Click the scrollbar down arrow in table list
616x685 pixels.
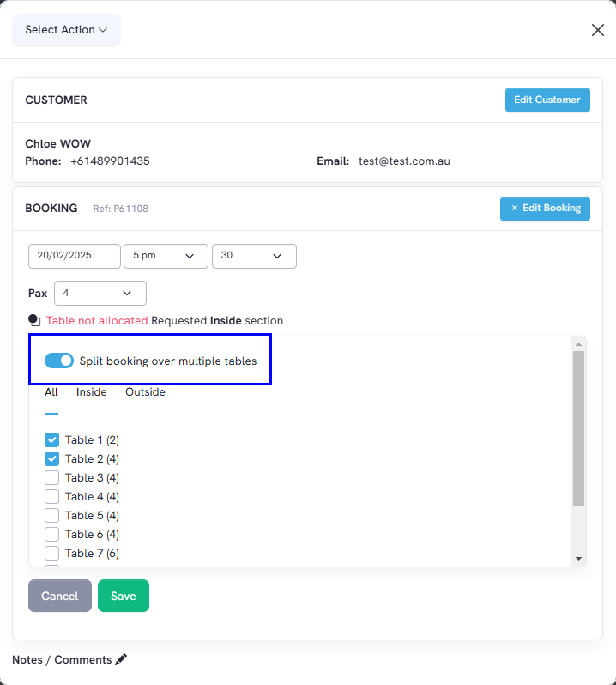coord(578,559)
